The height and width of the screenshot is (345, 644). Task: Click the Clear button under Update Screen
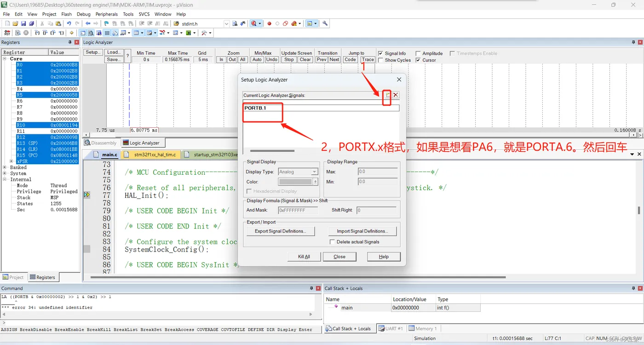305,59
